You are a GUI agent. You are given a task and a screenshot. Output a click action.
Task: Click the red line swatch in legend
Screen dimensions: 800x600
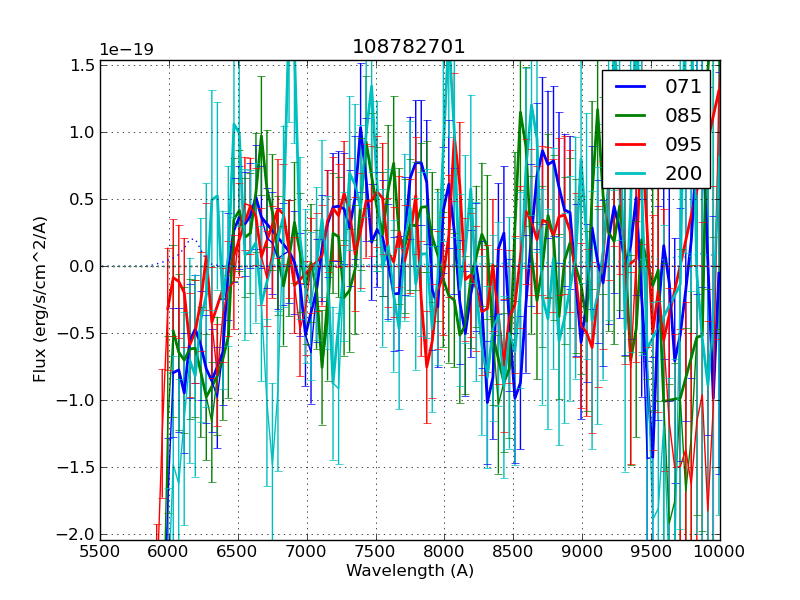tap(632, 144)
